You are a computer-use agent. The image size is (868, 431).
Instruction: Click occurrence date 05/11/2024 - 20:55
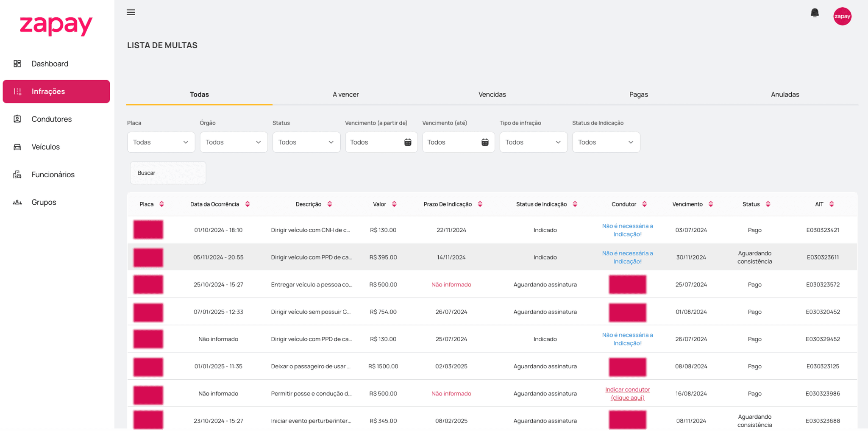pyautogui.click(x=218, y=257)
